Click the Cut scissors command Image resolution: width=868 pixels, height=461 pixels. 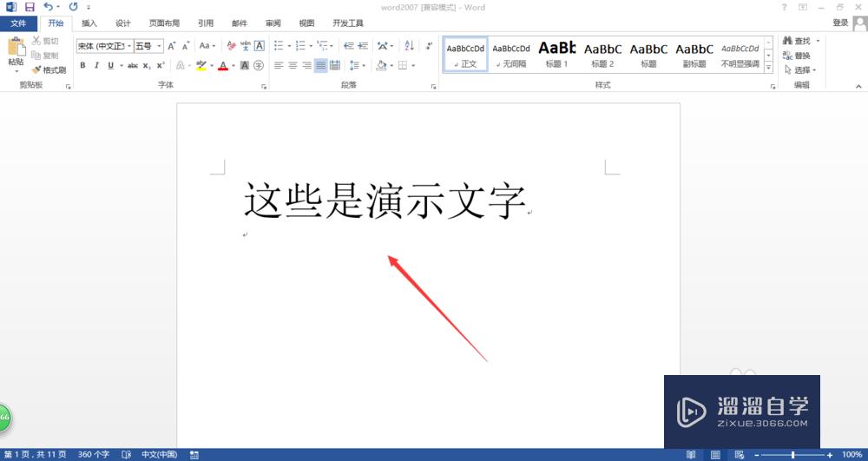click(45, 41)
